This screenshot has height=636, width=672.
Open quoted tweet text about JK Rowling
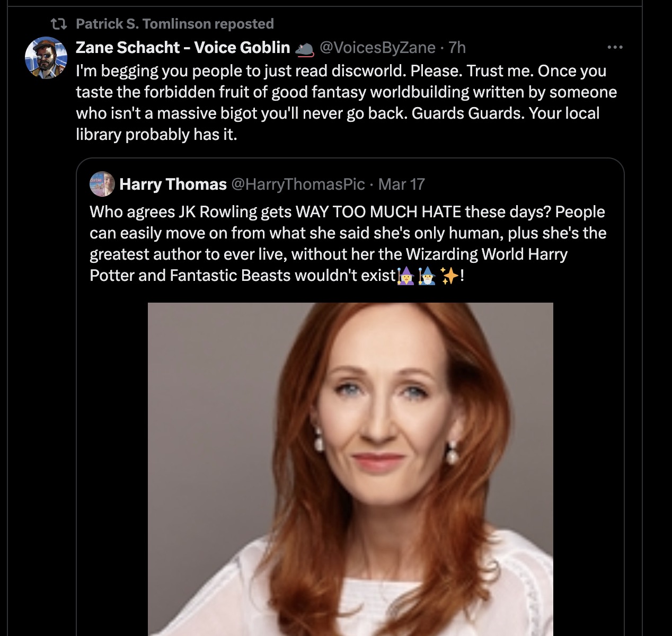[348, 243]
